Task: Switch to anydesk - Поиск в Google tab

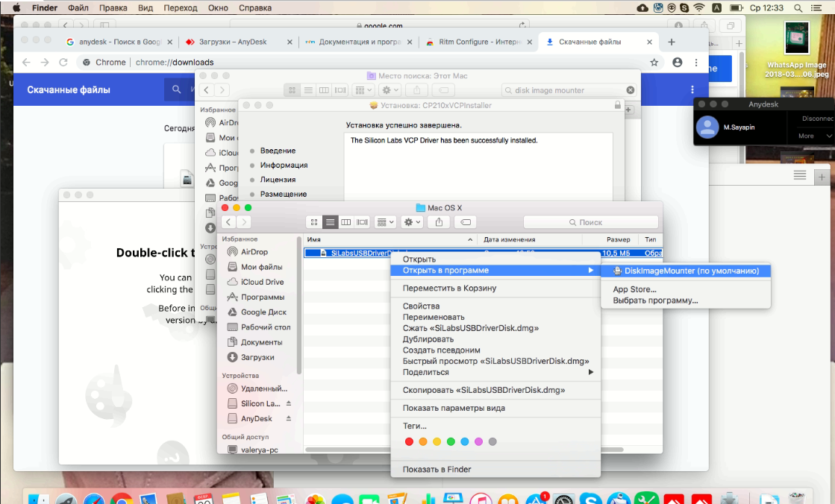Action: [119, 42]
